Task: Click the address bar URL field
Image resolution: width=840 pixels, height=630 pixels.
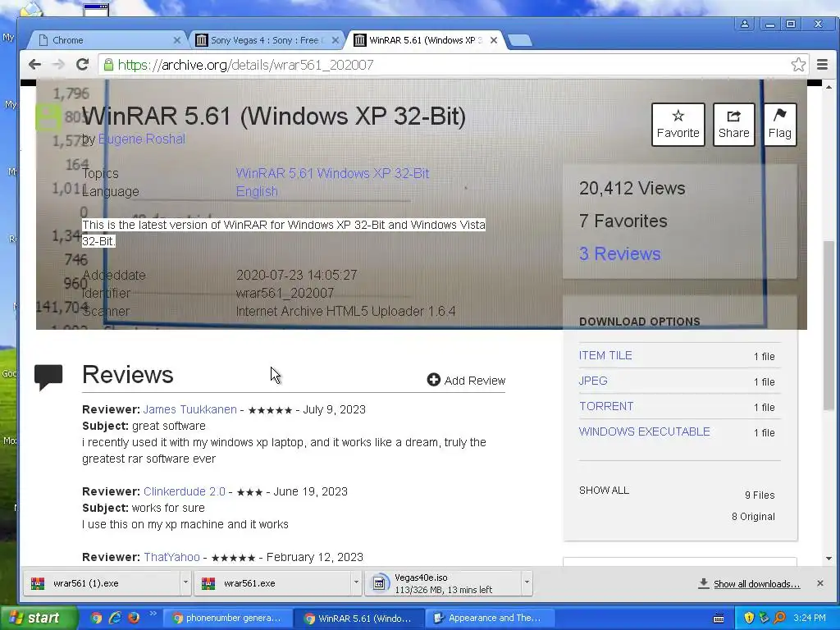Action: [450, 65]
